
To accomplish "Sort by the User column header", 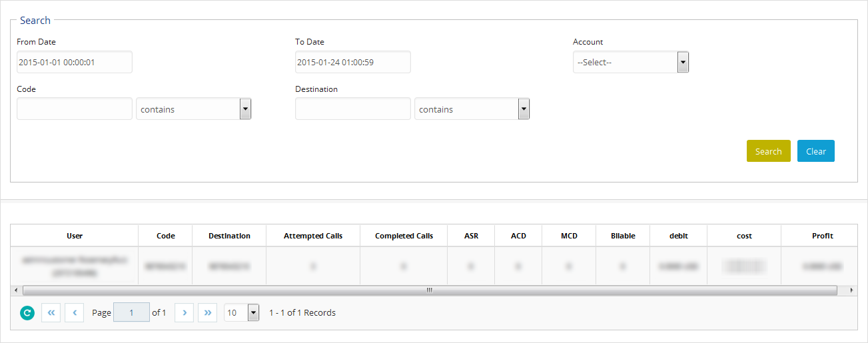I will click(x=75, y=236).
